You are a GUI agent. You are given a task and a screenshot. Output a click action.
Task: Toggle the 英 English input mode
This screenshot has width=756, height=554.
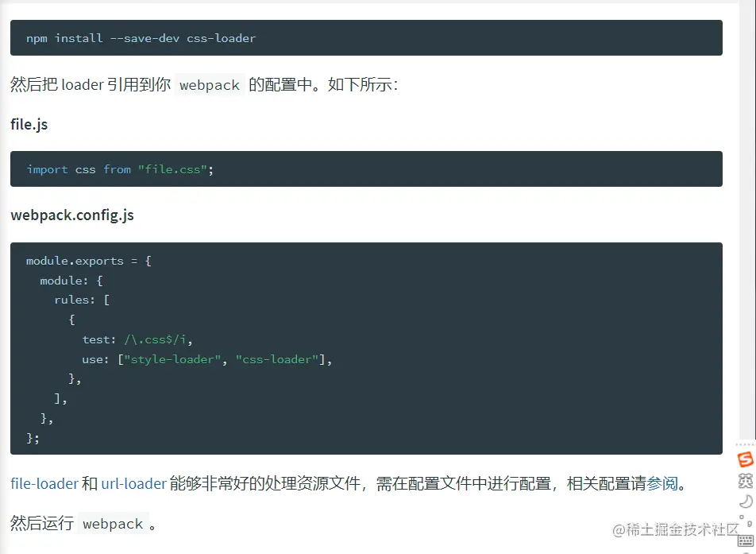coord(745,480)
